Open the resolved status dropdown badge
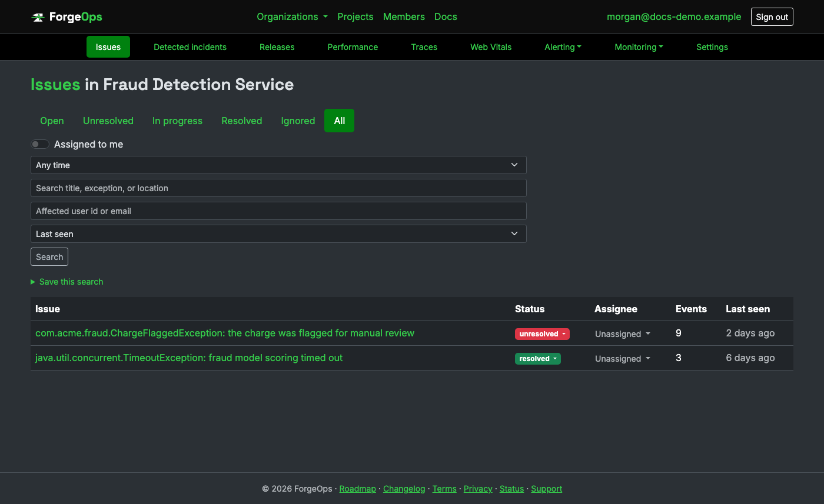Image resolution: width=824 pixels, height=504 pixels. (x=538, y=359)
